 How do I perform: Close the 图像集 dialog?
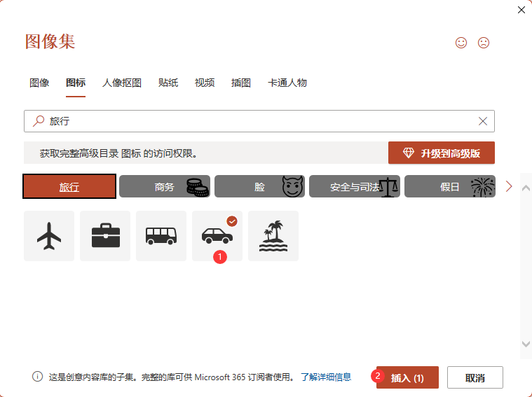point(521,10)
